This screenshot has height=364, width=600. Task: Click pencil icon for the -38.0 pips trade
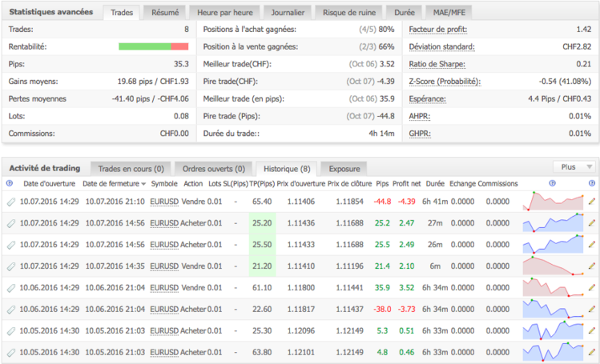click(x=592, y=309)
